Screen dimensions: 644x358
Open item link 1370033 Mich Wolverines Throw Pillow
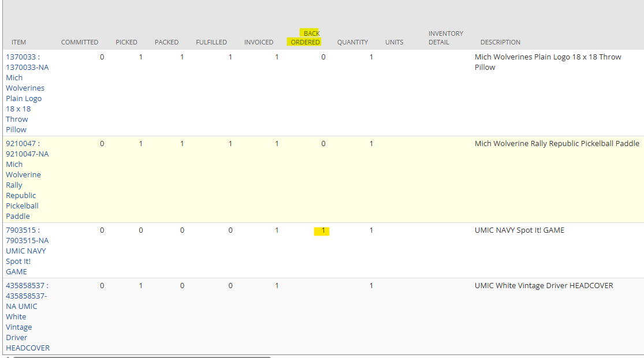(x=27, y=93)
